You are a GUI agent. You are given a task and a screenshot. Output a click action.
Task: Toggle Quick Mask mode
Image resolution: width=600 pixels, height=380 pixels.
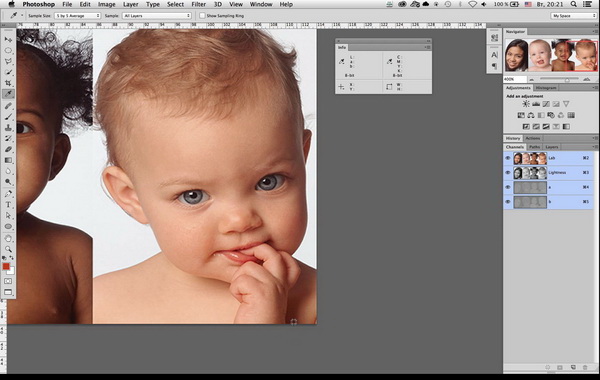point(8,281)
